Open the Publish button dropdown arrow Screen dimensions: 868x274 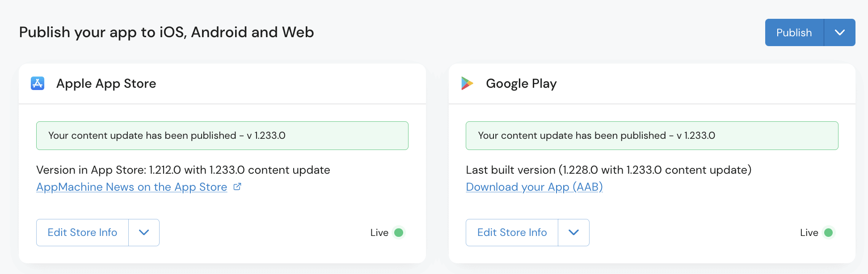pyautogui.click(x=839, y=32)
